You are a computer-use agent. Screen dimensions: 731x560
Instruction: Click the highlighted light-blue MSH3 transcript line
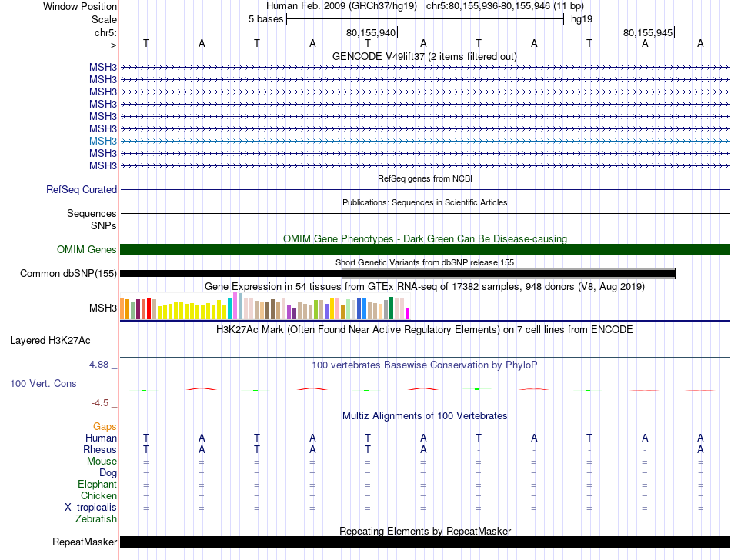(x=426, y=141)
